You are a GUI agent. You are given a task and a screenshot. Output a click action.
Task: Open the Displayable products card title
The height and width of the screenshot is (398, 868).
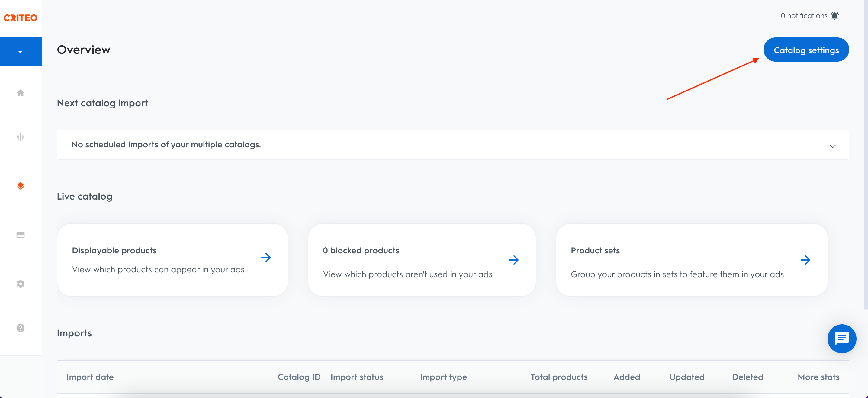[114, 250]
